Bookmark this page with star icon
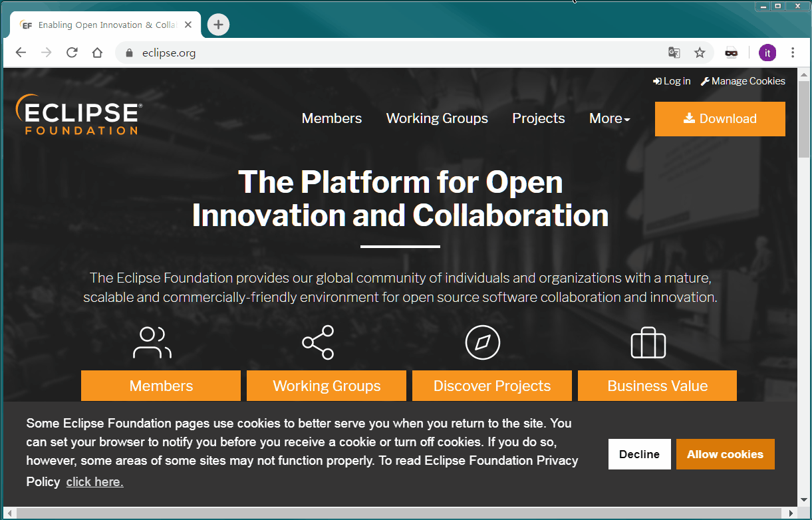The image size is (812, 520). coord(700,53)
